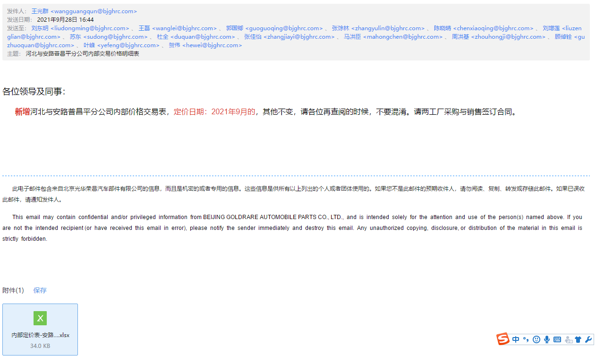Open the soft keyboard icon
The image size is (596, 364).
(x=557, y=339)
